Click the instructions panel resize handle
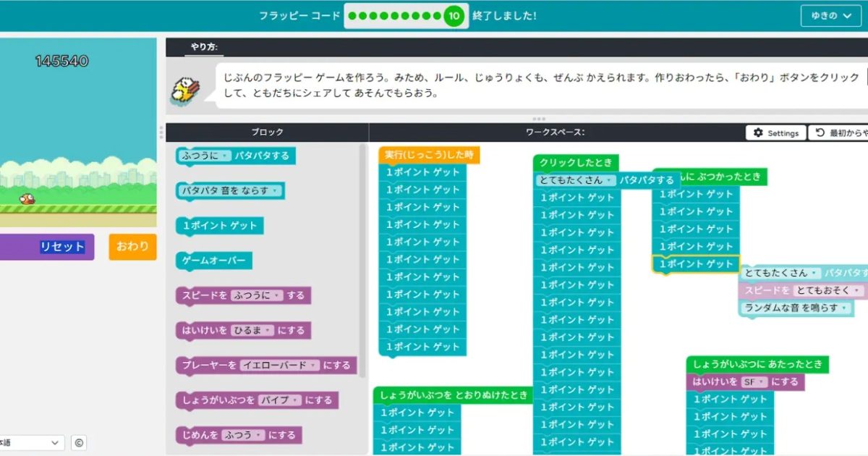 (538, 119)
